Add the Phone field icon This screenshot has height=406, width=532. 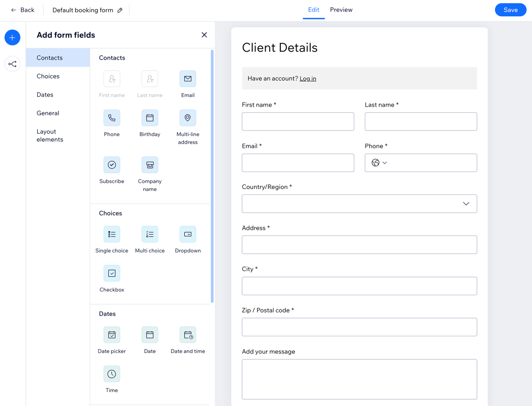[112, 118]
